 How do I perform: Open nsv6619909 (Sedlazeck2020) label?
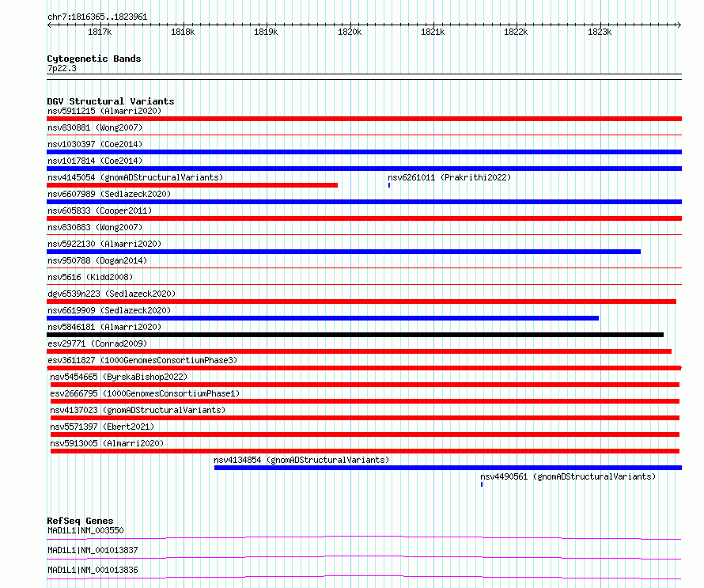pyautogui.click(x=109, y=310)
